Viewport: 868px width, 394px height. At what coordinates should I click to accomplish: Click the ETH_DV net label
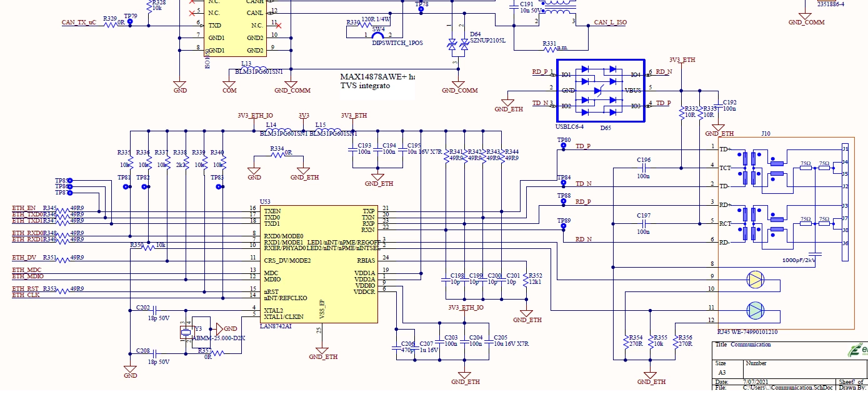[24, 258]
